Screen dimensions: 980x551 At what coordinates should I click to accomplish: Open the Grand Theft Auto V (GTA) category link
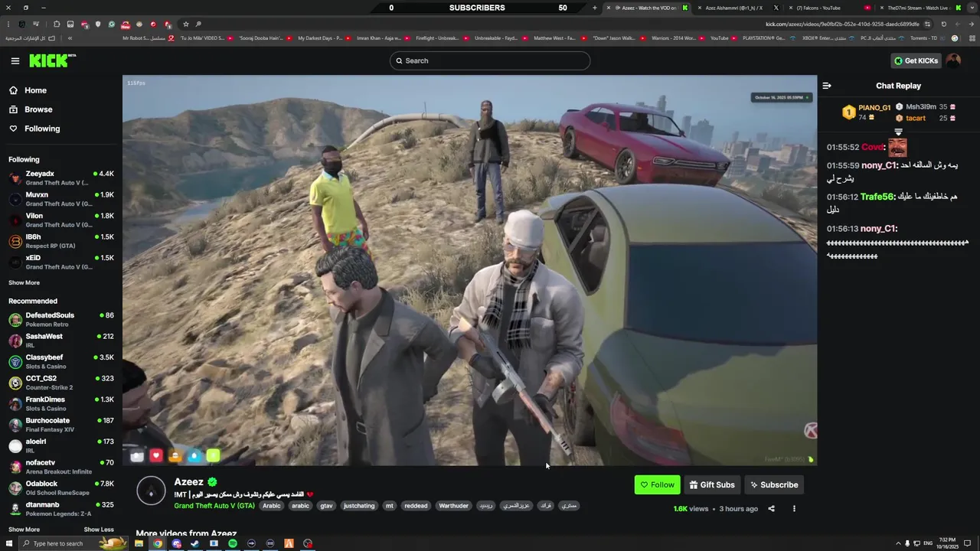coord(214,506)
